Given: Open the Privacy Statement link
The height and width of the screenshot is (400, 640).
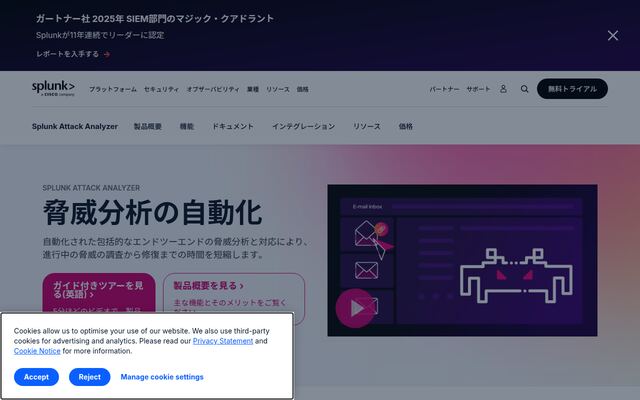Looking at the screenshot, I should pyautogui.click(x=223, y=341).
